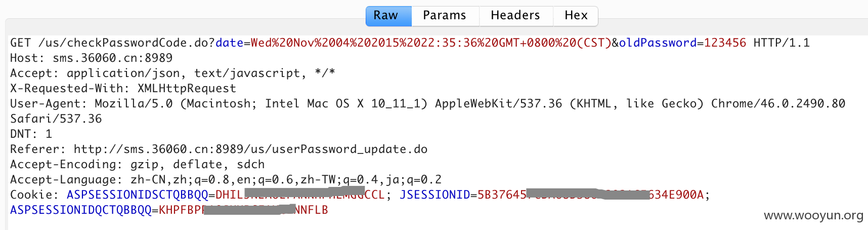The width and height of the screenshot is (868, 230).
Task: Click the www.wooyun.org watermark
Action: coord(813,216)
